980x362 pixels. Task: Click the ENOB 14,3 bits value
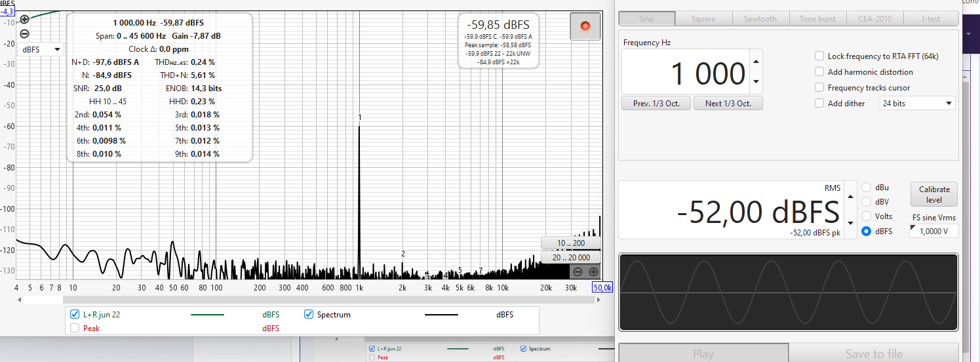[206, 89]
